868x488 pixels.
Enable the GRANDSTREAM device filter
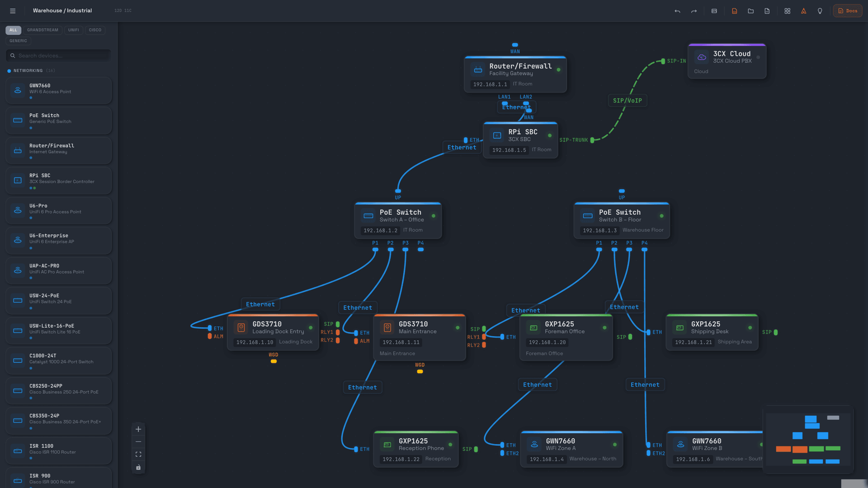42,30
